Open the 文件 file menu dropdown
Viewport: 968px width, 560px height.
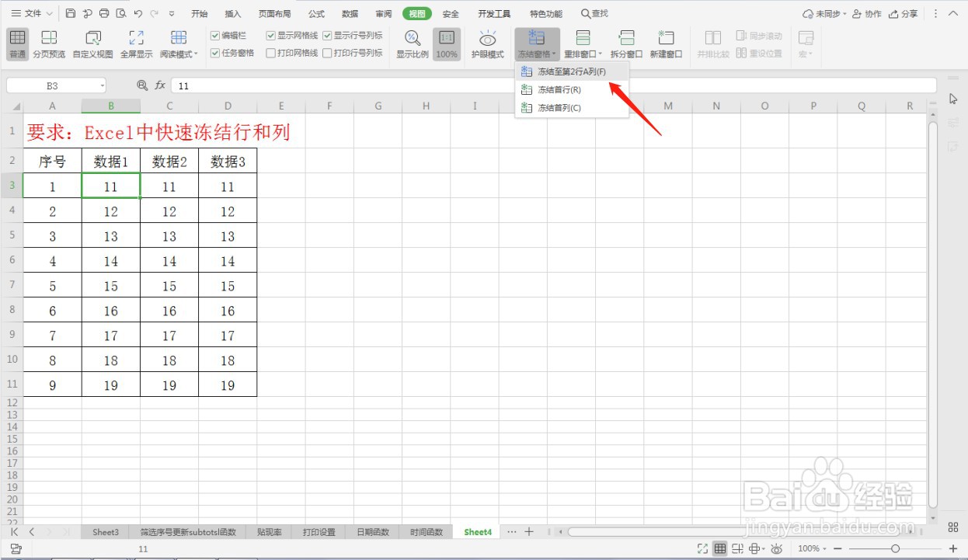tap(32, 13)
